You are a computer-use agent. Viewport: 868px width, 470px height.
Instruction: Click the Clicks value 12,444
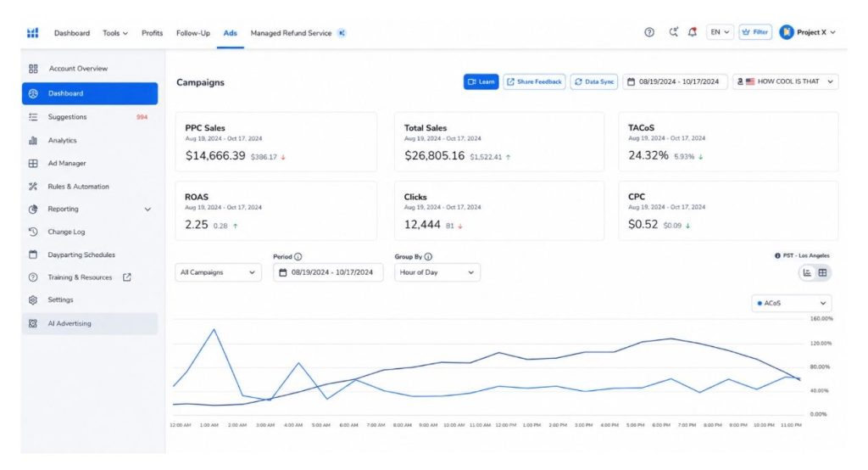(422, 225)
